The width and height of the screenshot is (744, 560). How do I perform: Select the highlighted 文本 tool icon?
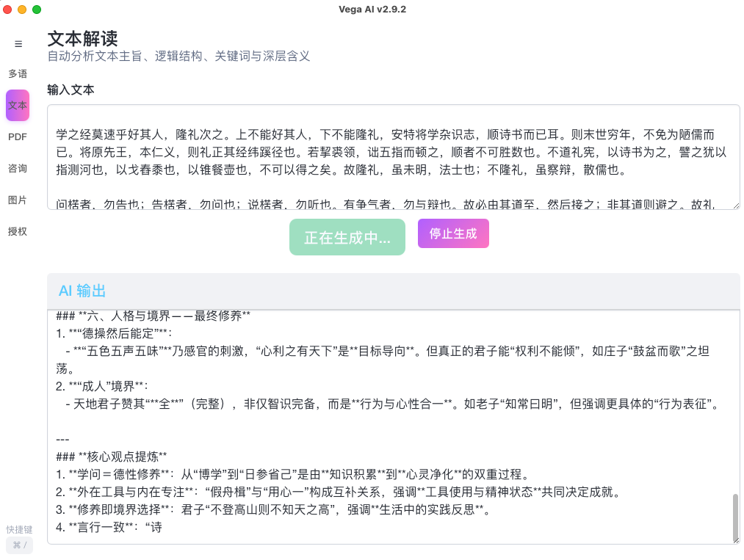point(18,105)
